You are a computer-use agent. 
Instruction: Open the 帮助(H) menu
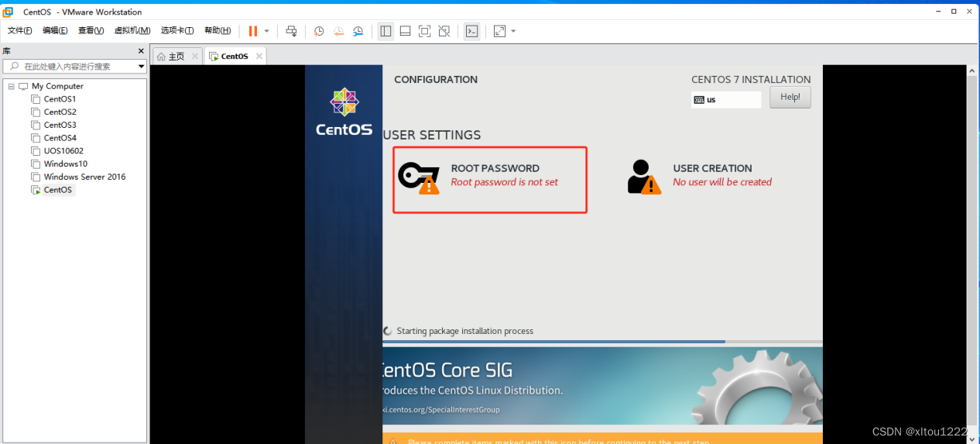[218, 30]
